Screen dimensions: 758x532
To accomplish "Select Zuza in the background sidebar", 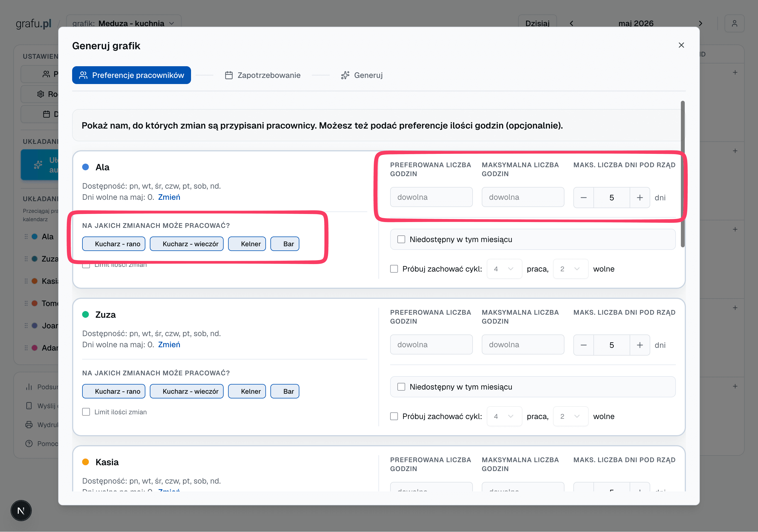I will coord(50,259).
